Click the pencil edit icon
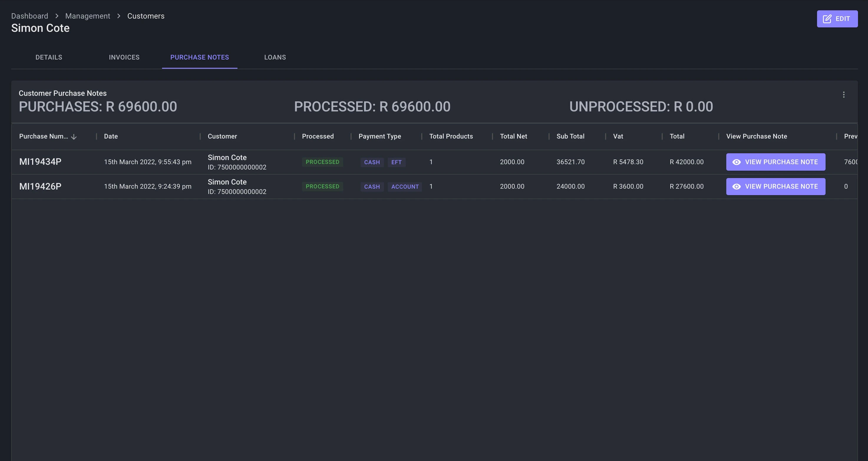 coord(827,19)
